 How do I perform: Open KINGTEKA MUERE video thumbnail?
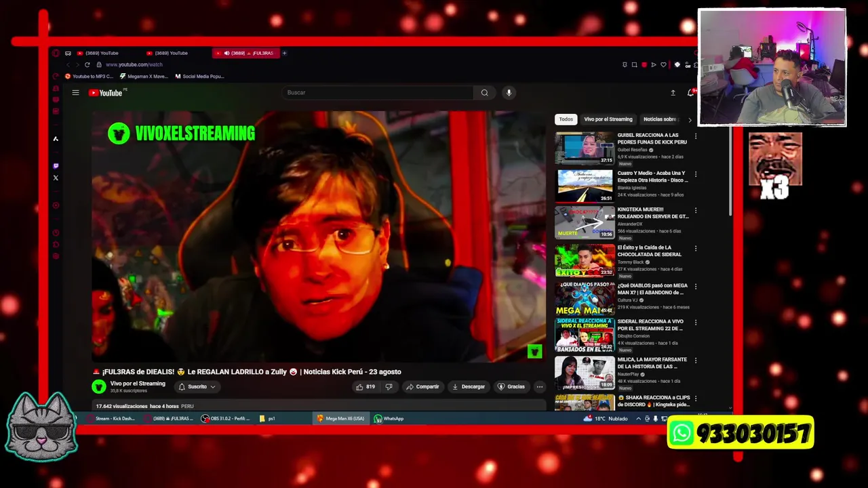(585, 223)
